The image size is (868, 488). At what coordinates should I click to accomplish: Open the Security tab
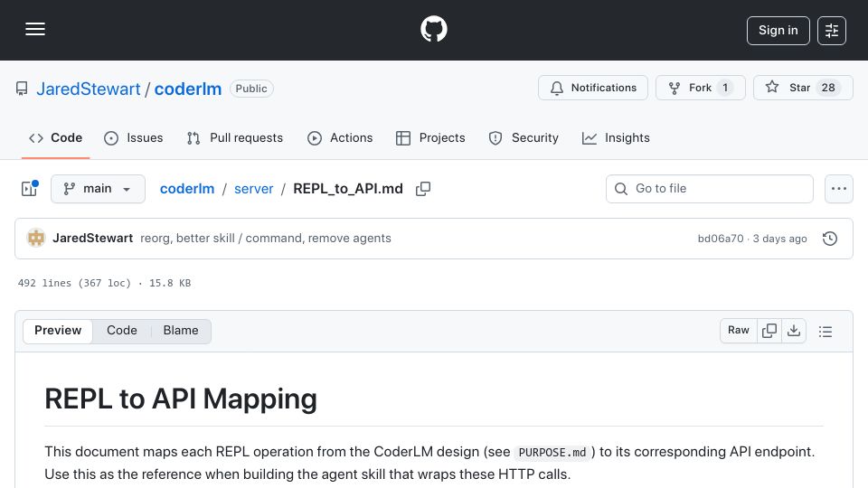(x=524, y=137)
